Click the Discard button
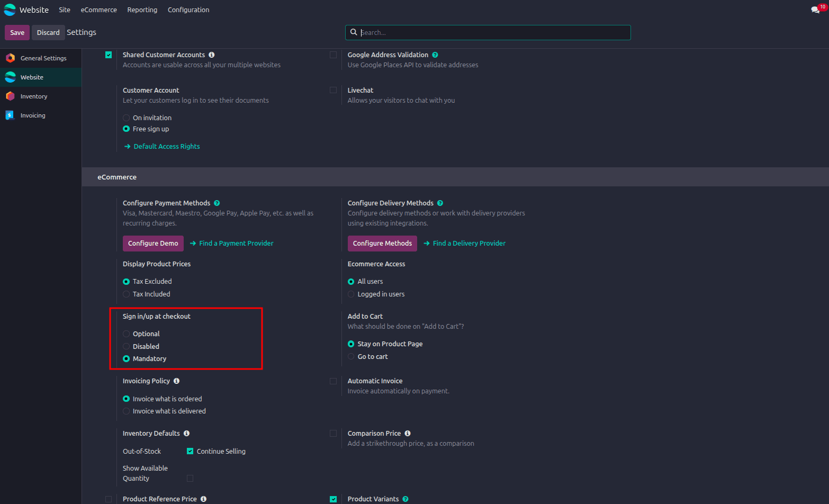The width and height of the screenshot is (829, 504). (x=48, y=32)
